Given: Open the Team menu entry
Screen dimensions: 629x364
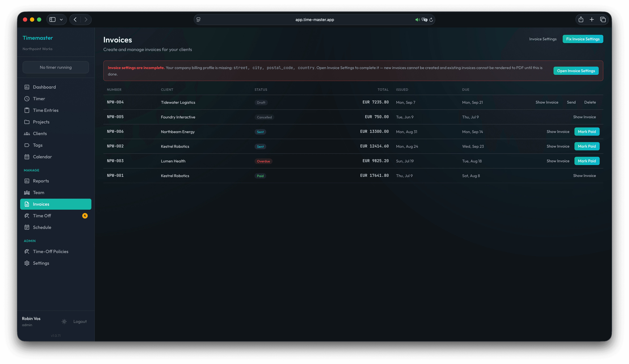Looking at the screenshot, I should pyautogui.click(x=56, y=192).
